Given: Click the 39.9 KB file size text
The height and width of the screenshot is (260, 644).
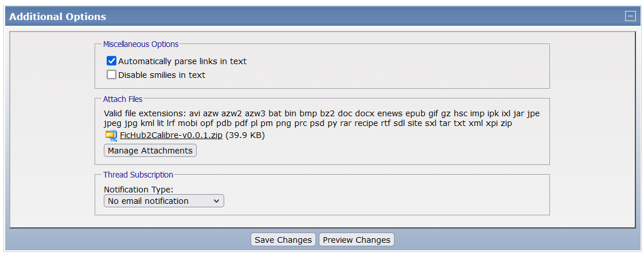Looking at the screenshot, I should 245,136.
